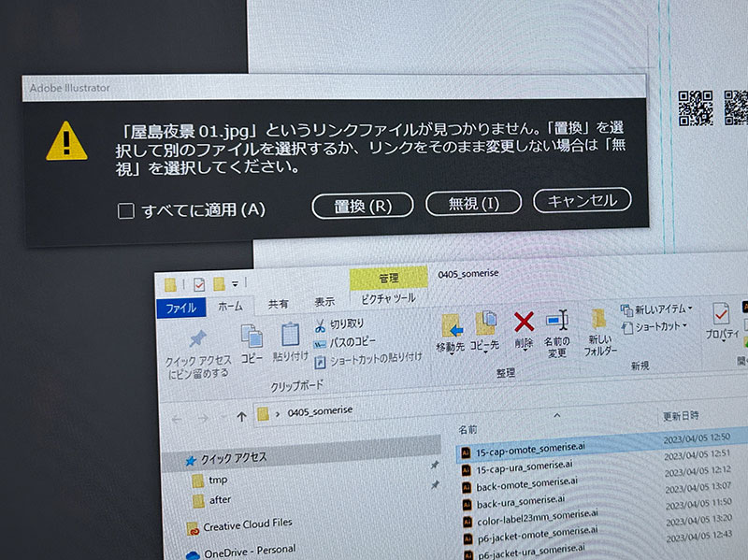
Task: Click ショートカットの貼り付け in the ribbon
Action: tap(367, 359)
